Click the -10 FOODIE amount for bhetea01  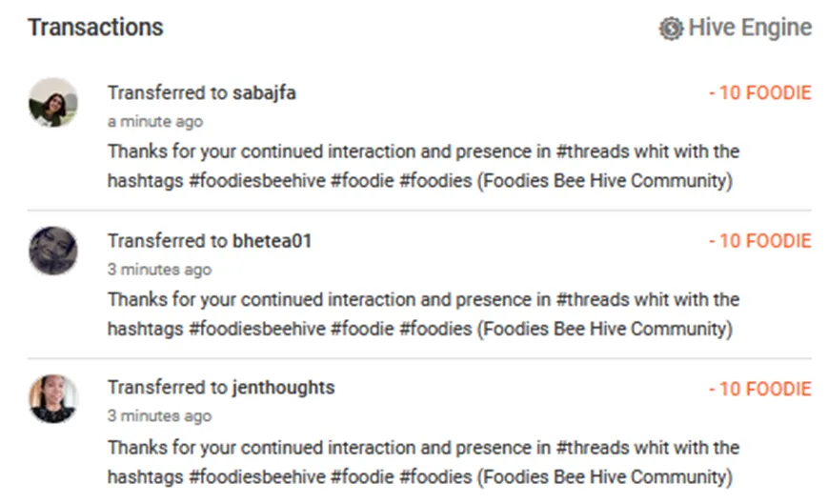[x=759, y=241]
